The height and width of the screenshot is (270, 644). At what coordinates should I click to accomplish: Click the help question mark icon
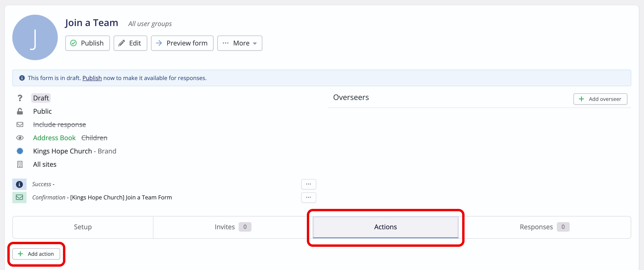tap(20, 98)
